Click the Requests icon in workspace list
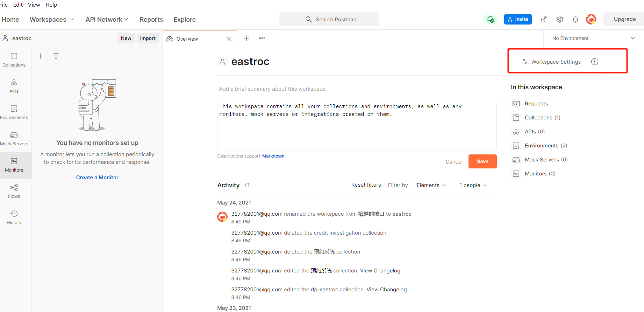Image resolution: width=644 pixels, height=312 pixels. 516,104
